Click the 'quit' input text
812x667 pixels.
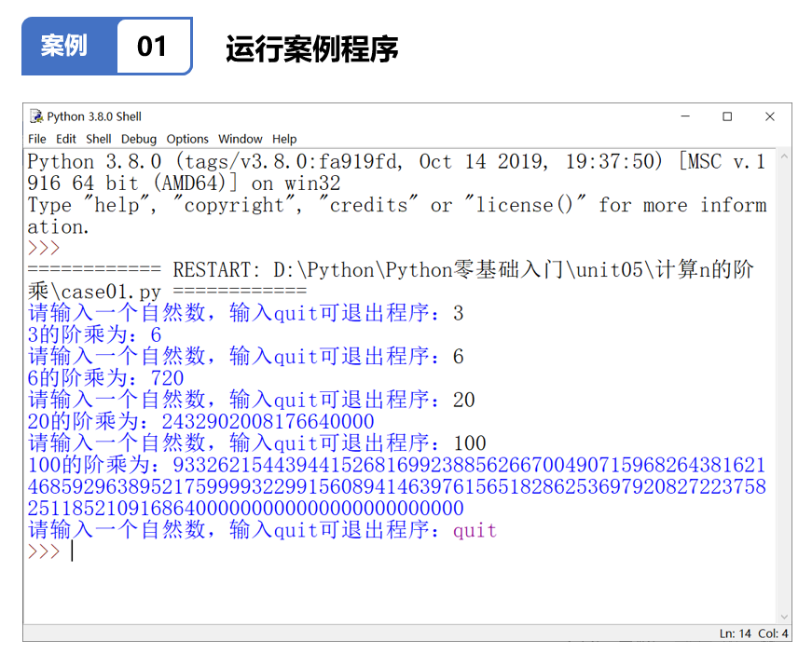click(475, 530)
